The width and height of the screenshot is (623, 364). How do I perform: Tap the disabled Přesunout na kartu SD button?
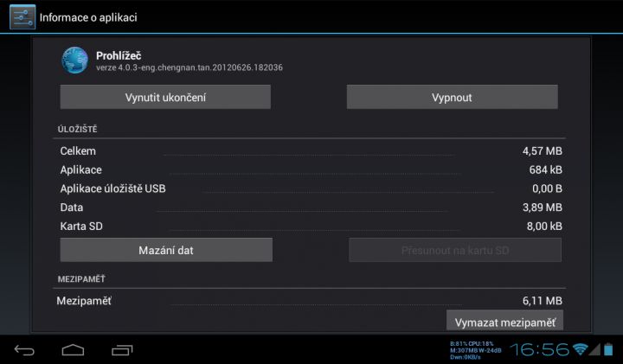[x=455, y=250]
